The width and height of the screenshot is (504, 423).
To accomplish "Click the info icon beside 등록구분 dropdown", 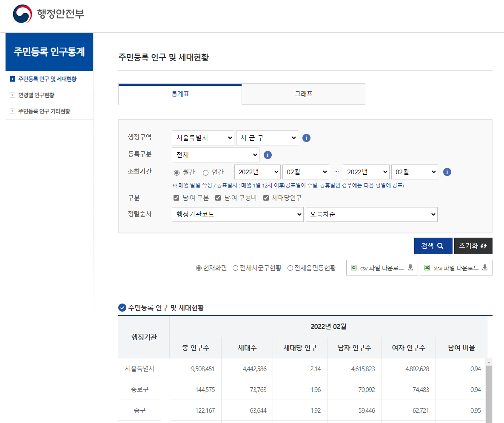I will coord(268,155).
